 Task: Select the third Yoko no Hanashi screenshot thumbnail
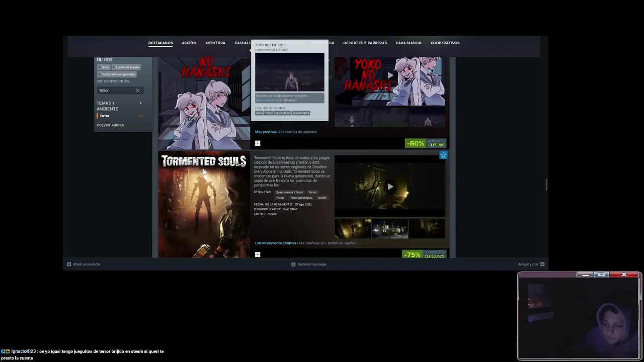click(x=427, y=118)
